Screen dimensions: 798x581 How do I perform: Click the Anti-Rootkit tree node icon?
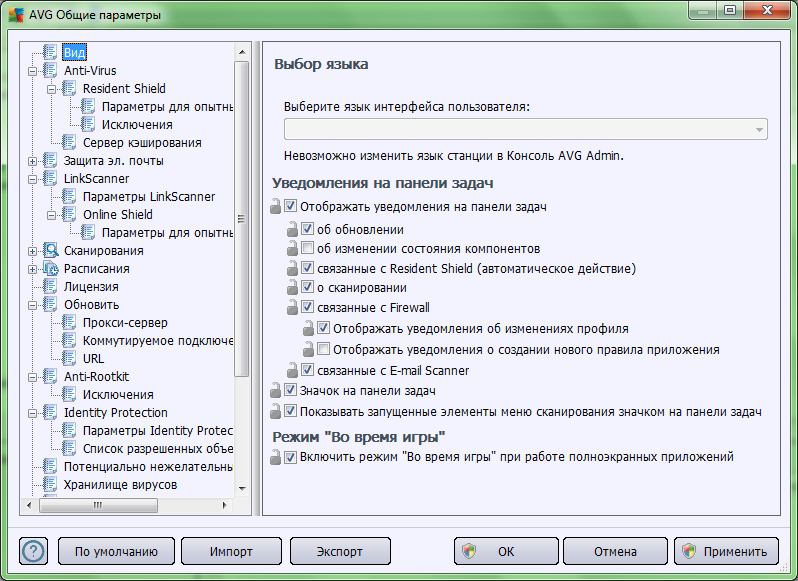click(50, 376)
